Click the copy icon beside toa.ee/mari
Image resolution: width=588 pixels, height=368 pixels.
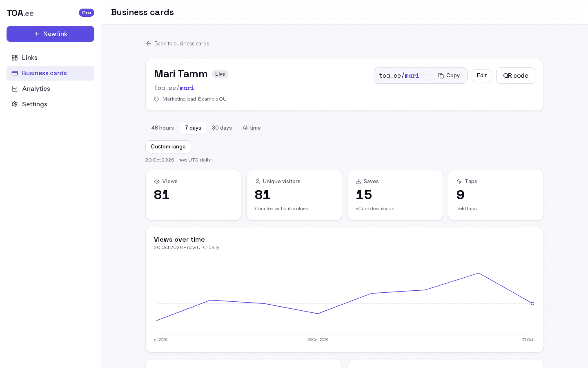point(441,76)
